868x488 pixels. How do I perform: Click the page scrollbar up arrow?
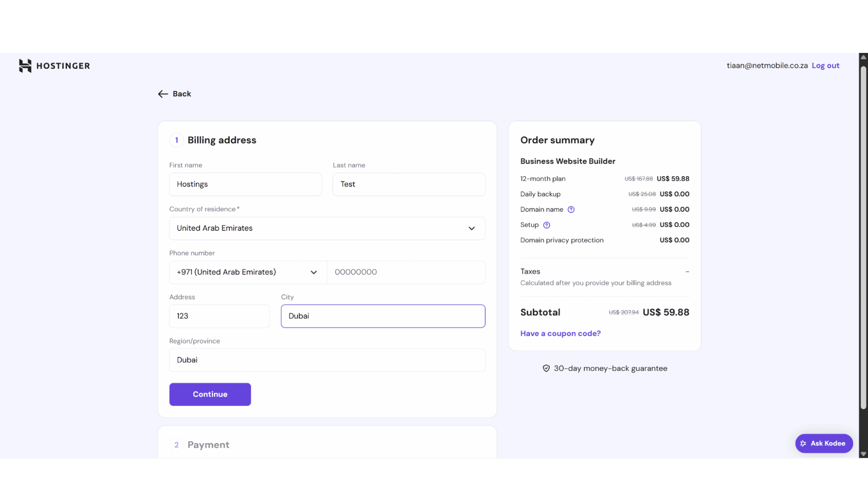pos(863,57)
